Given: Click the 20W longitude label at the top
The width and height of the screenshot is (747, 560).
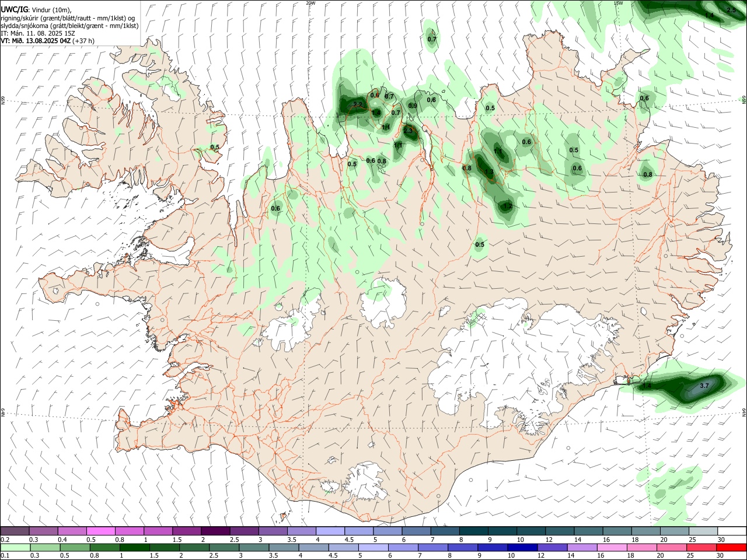Looking at the screenshot, I should coord(310,3).
